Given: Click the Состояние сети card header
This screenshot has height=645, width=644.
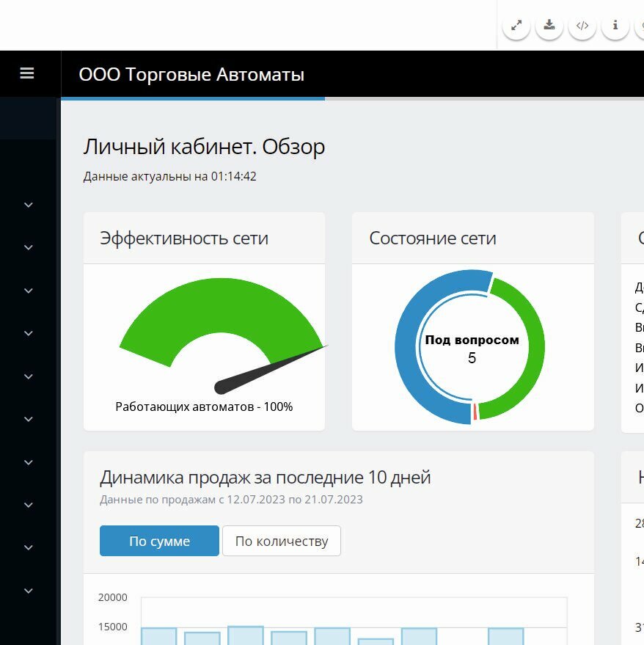Looking at the screenshot, I should (473, 238).
